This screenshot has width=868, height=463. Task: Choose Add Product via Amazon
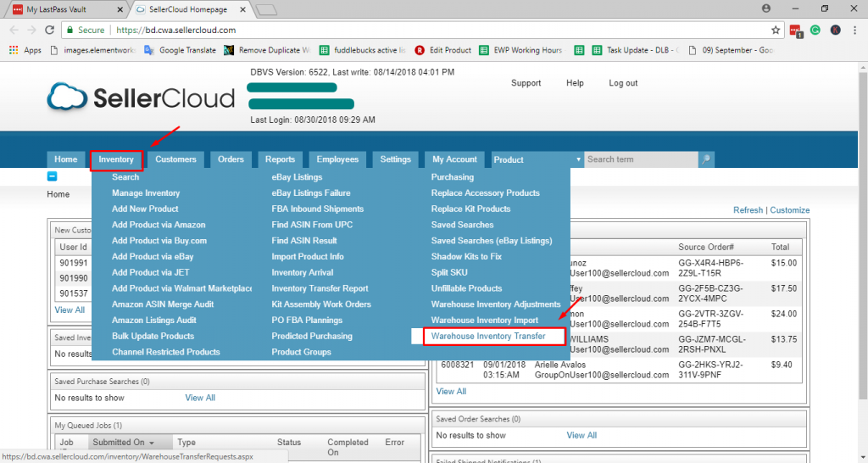[159, 225]
